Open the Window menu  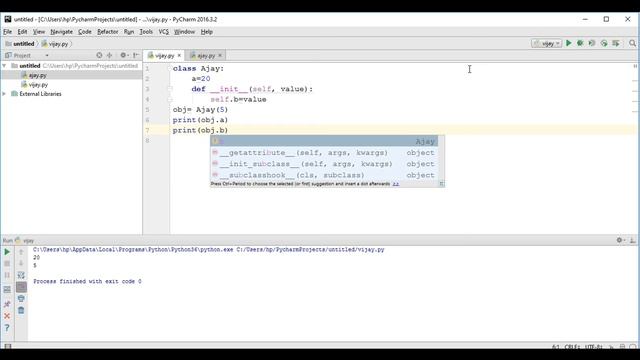click(x=184, y=32)
